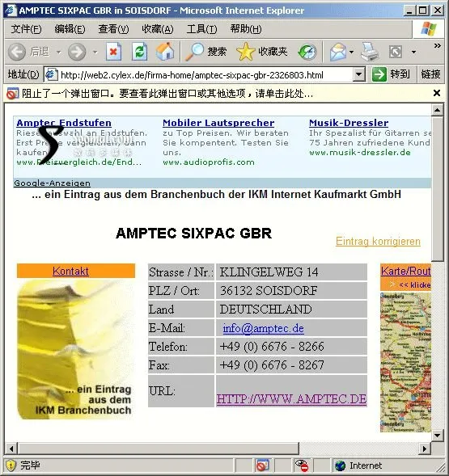
Task: Open Musik-Dressler ad link
Action: click(349, 123)
